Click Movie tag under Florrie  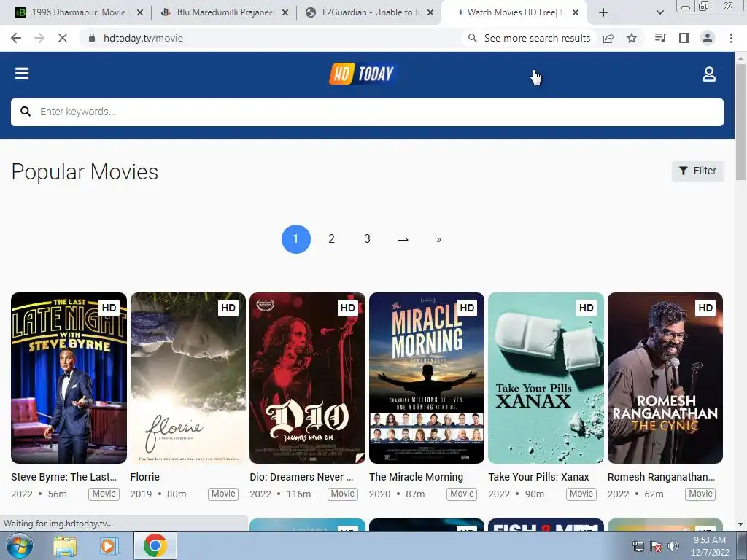tap(223, 494)
